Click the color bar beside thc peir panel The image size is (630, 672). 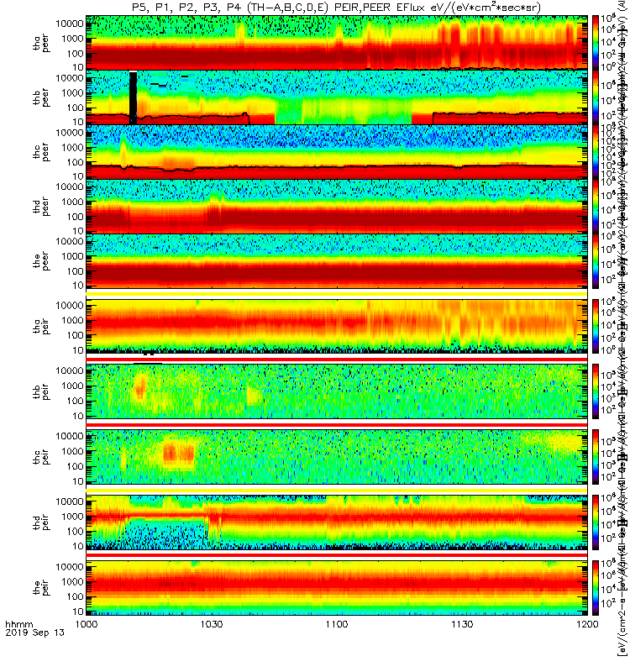tap(596, 457)
